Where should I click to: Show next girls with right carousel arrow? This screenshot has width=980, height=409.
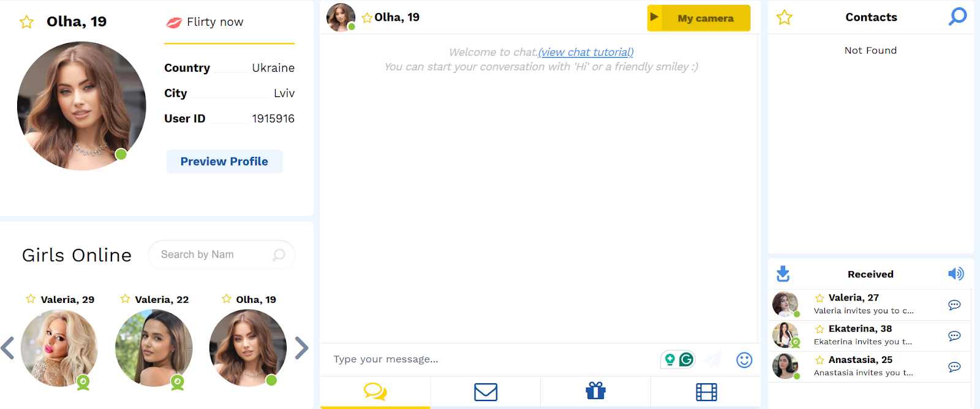(x=301, y=348)
